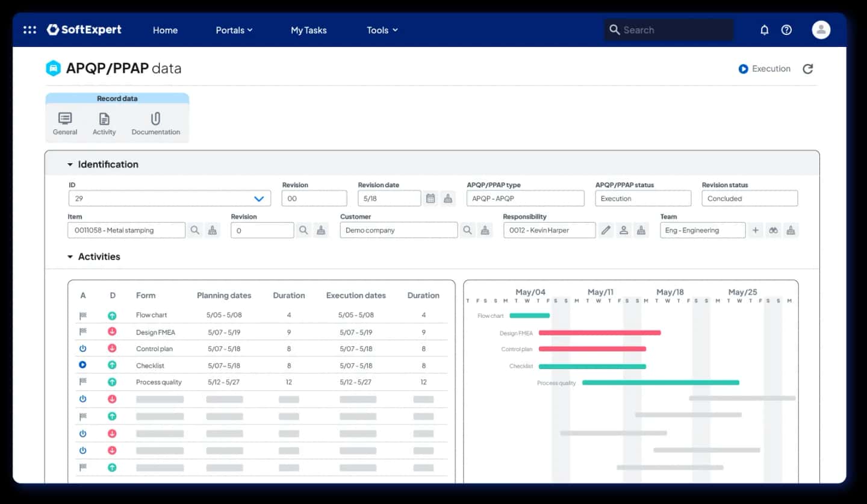The width and height of the screenshot is (867, 504).
Task: Open the help question mark icon
Action: [786, 30]
